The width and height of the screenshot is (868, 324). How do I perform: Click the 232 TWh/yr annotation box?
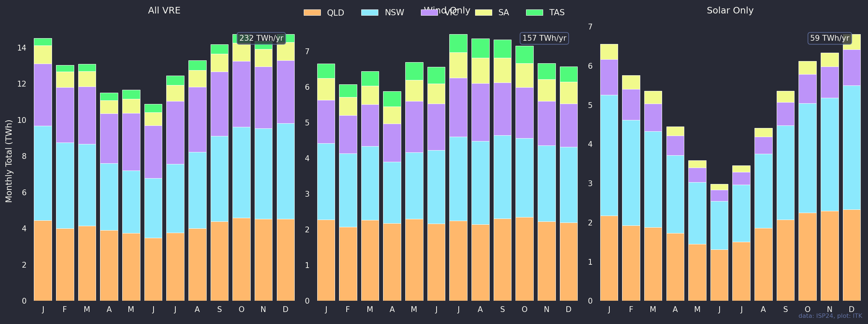pyautogui.click(x=261, y=38)
